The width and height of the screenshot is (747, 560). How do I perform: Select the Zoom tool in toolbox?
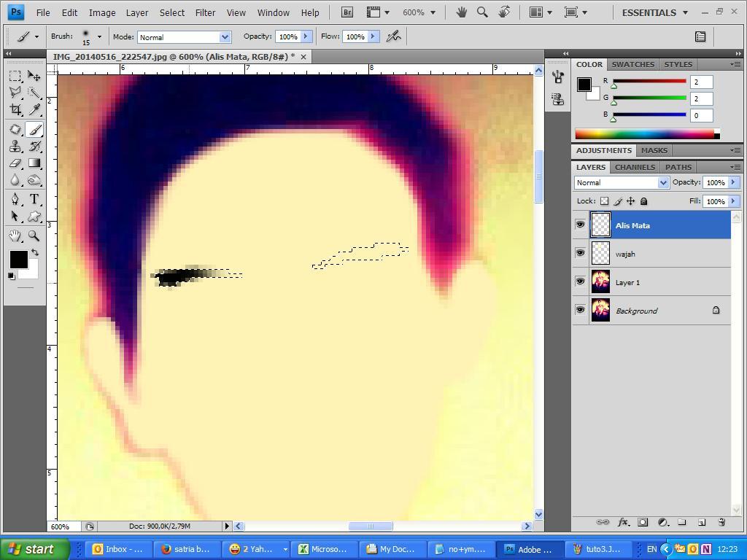coord(34,236)
